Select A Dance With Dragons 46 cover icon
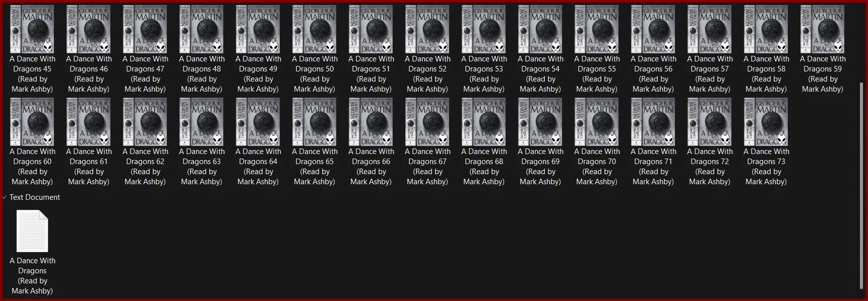This screenshot has height=301, width=868. [89, 30]
